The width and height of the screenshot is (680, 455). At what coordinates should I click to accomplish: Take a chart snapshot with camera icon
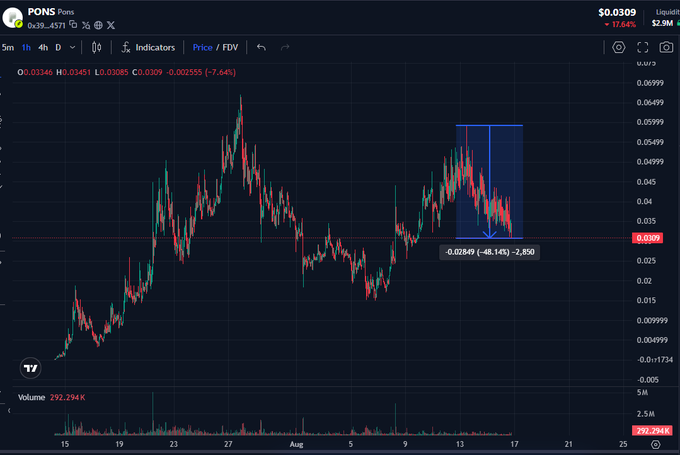pyautogui.click(x=666, y=47)
